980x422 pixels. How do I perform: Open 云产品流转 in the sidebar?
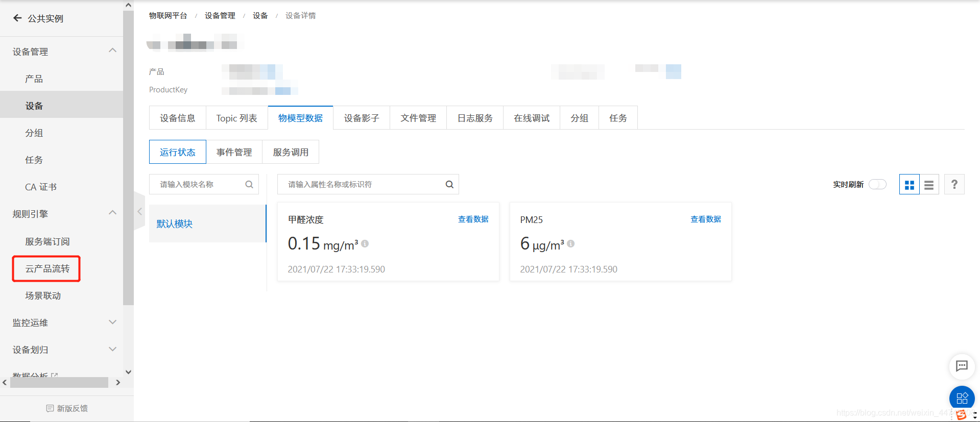point(47,268)
